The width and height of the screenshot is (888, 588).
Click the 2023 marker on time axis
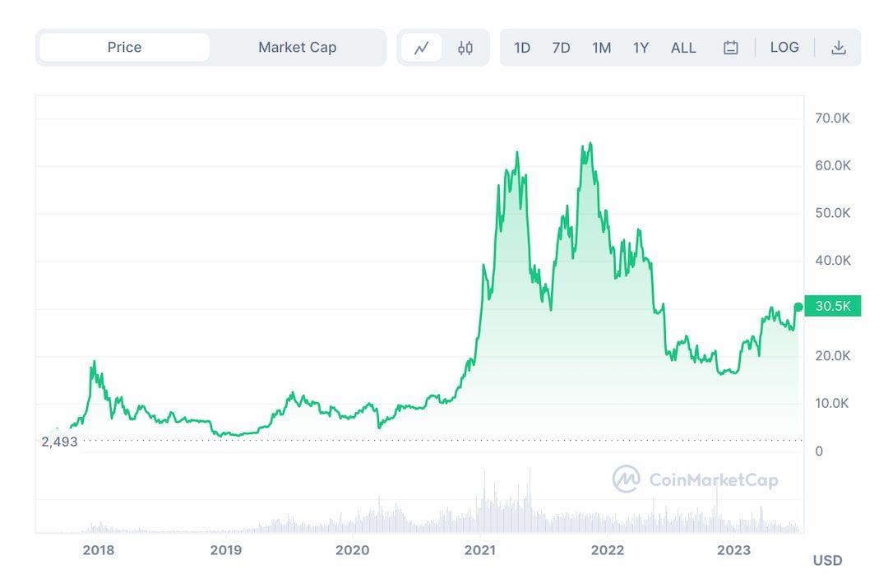coord(733,550)
